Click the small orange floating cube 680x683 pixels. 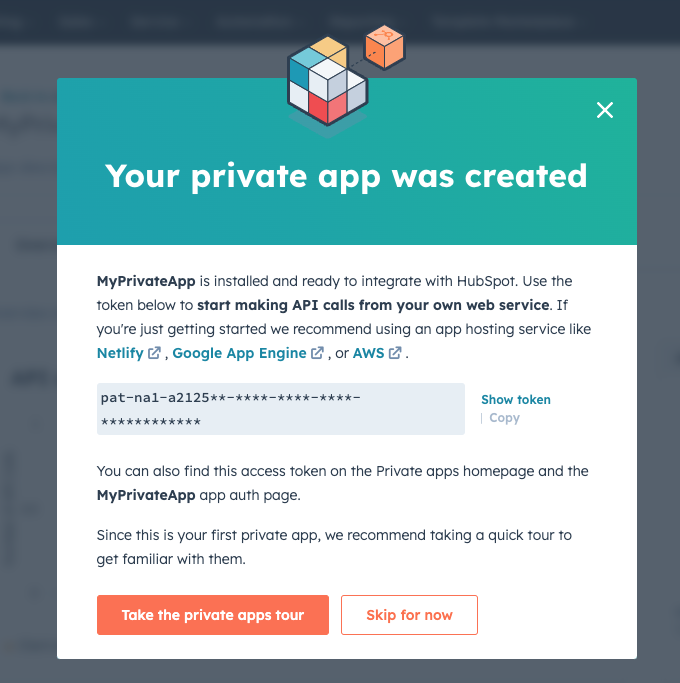pos(384,47)
